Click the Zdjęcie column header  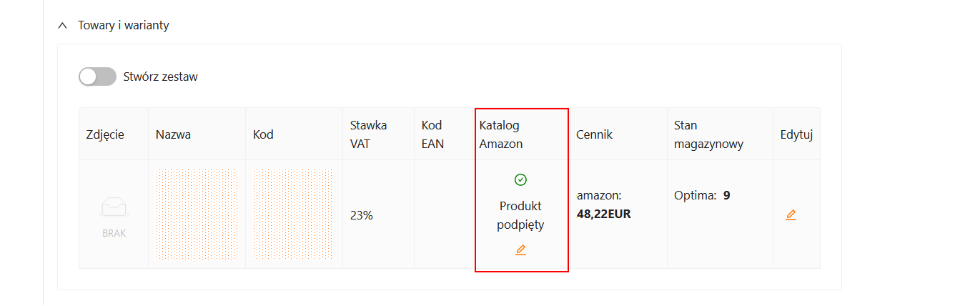tap(105, 134)
